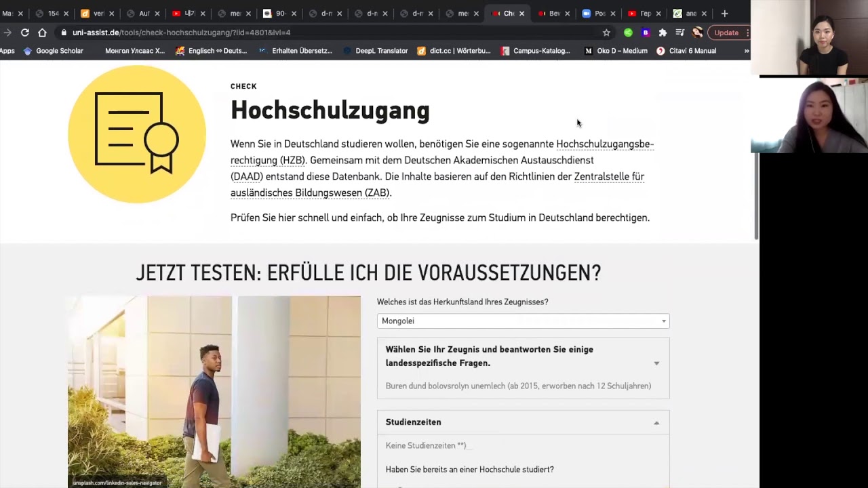Open the Apps shortcut in bookmarks bar
Image resolution: width=868 pixels, height=488 pixels.
7,51
